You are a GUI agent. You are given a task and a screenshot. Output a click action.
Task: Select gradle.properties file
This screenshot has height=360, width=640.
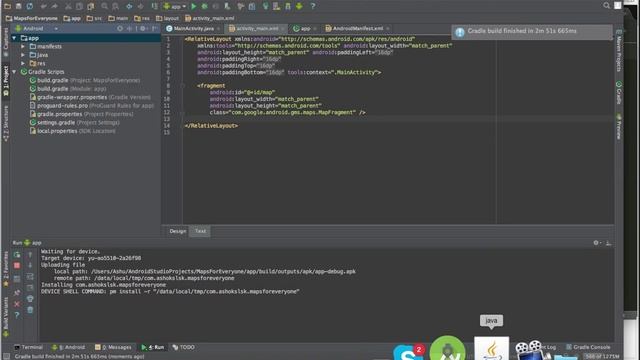(x=81, y=114)
